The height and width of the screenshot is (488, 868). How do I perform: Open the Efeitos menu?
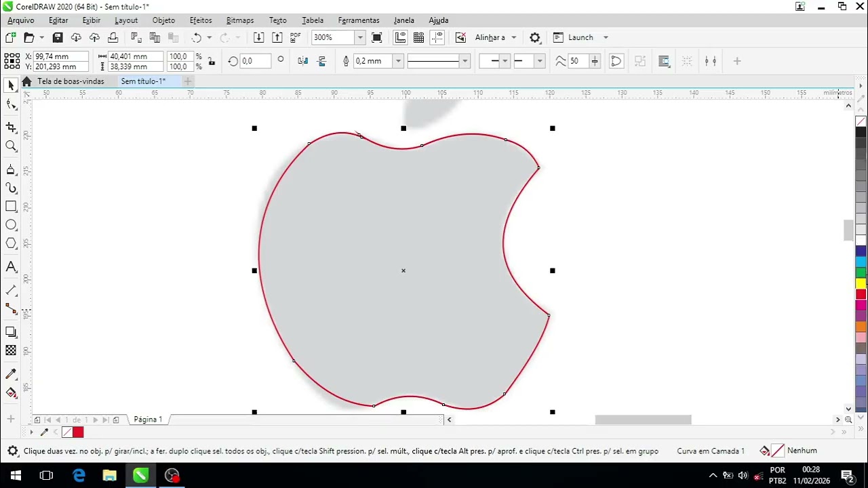[x=201, y=20]
